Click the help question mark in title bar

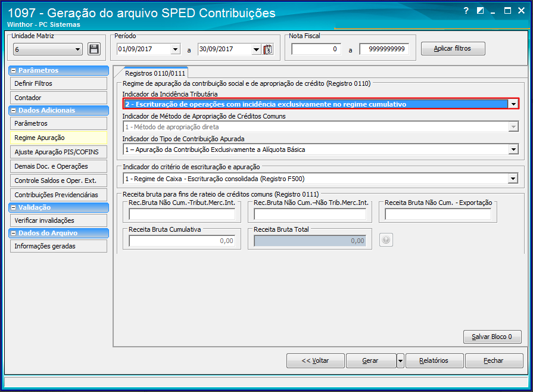(466, 11)
